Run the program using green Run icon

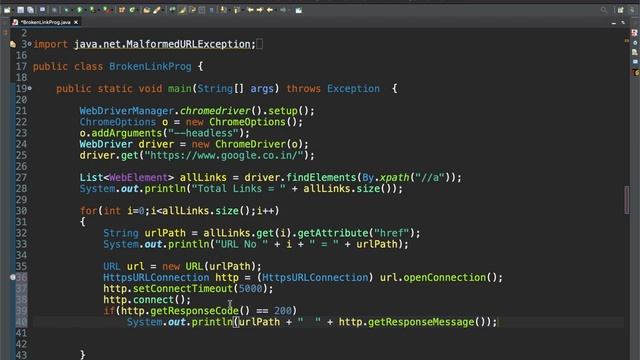pos(79,10)
